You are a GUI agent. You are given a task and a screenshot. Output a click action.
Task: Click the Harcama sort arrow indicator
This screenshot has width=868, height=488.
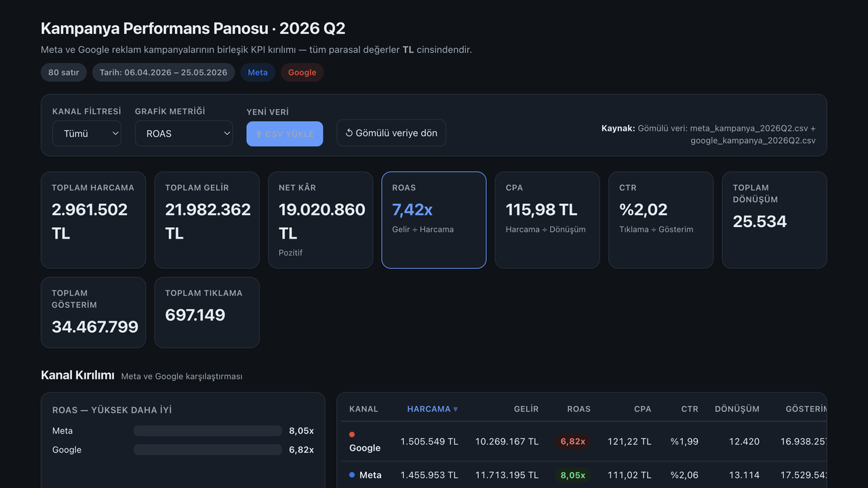coord(456,409)
